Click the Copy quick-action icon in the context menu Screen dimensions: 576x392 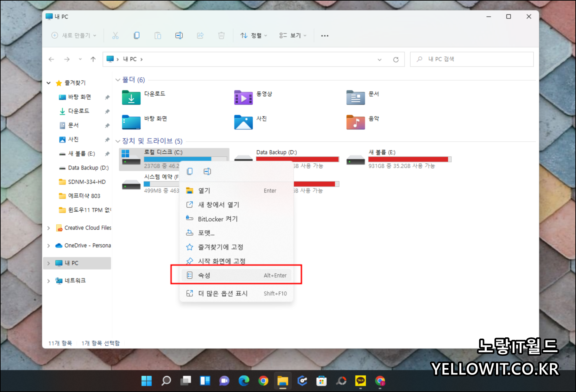click(190, 171)
